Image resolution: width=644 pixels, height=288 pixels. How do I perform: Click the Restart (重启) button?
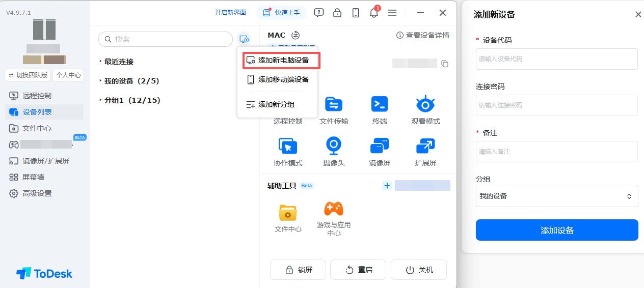(x=358, y=270)
